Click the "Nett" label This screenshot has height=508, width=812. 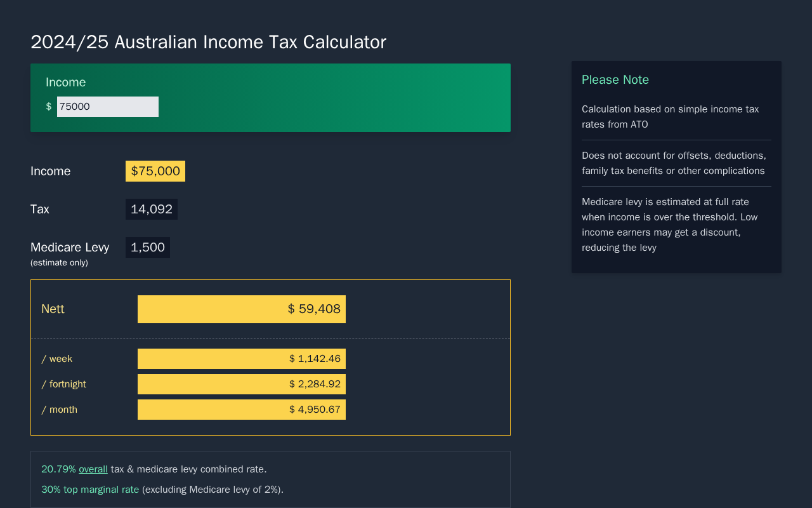(53, 309)
